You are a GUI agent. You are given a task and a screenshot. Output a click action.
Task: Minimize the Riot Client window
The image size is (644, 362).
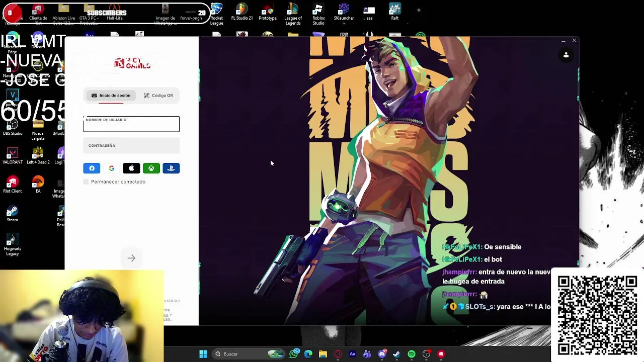point(563,41)
